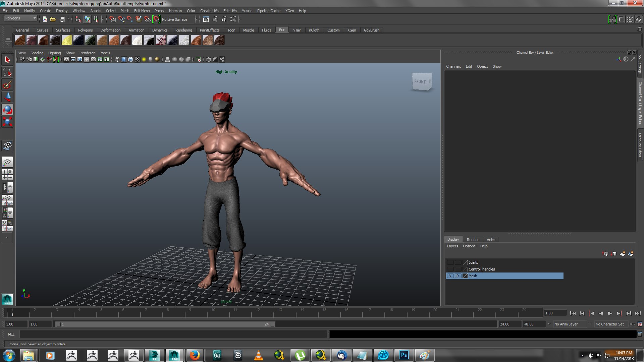Open Photoshop from the Windows taskbar
Screen dimensions: 644x362
(404, 355)
